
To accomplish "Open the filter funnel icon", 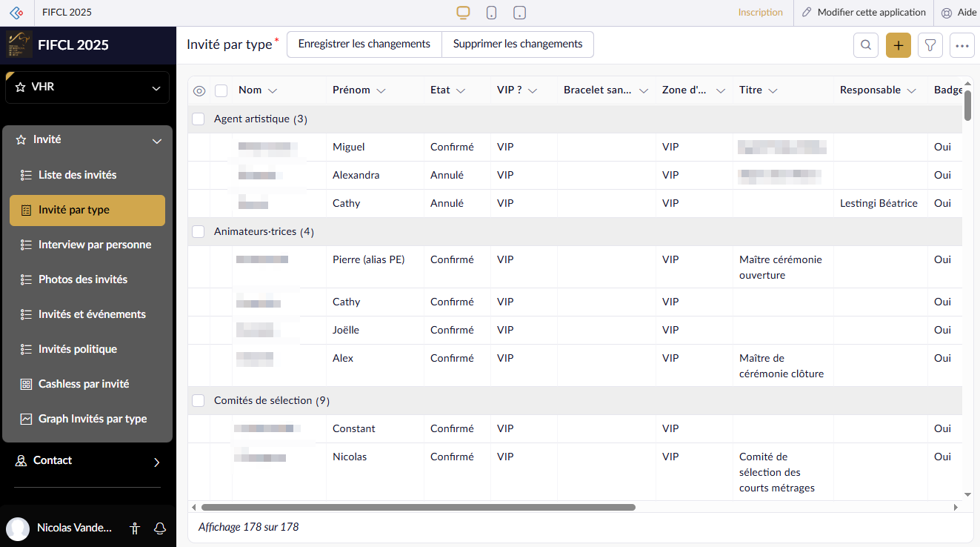I will tap(930, 45).
